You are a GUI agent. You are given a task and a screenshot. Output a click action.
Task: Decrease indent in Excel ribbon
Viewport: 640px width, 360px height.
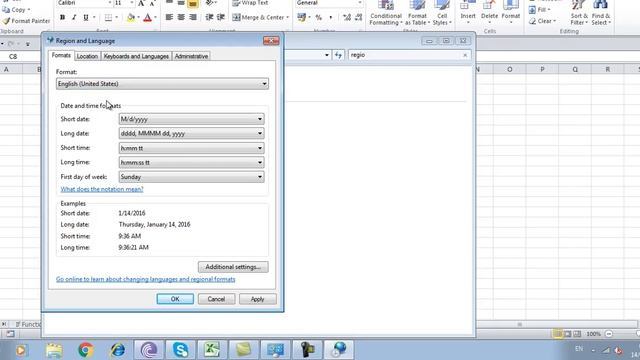209,17
